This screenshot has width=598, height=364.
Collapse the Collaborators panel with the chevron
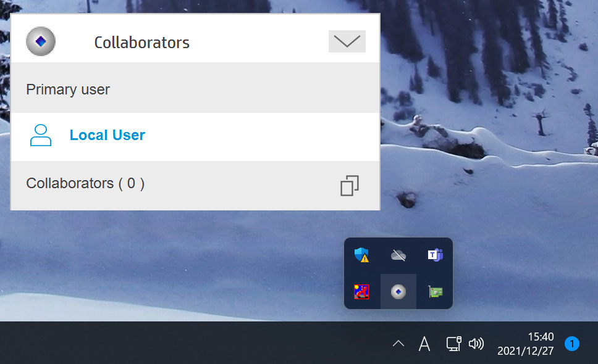point(347,41)
